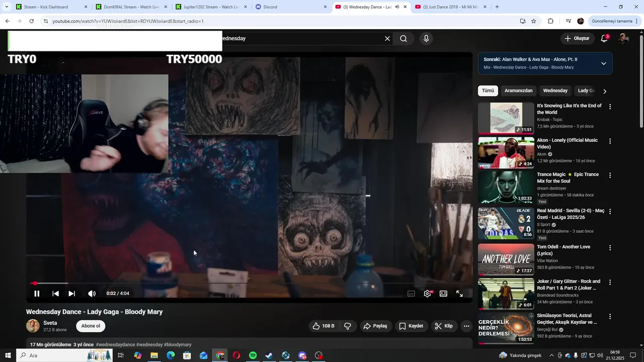Screen dimensions: 644x362
Task: Open Chrome extensions puzzle icon
Action: click(x=550, y=21)
